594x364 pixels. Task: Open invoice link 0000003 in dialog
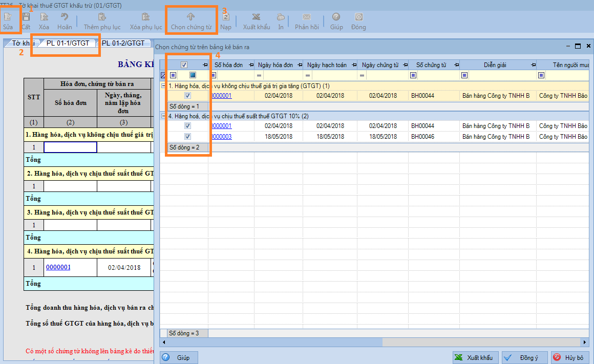coord(222,137)
